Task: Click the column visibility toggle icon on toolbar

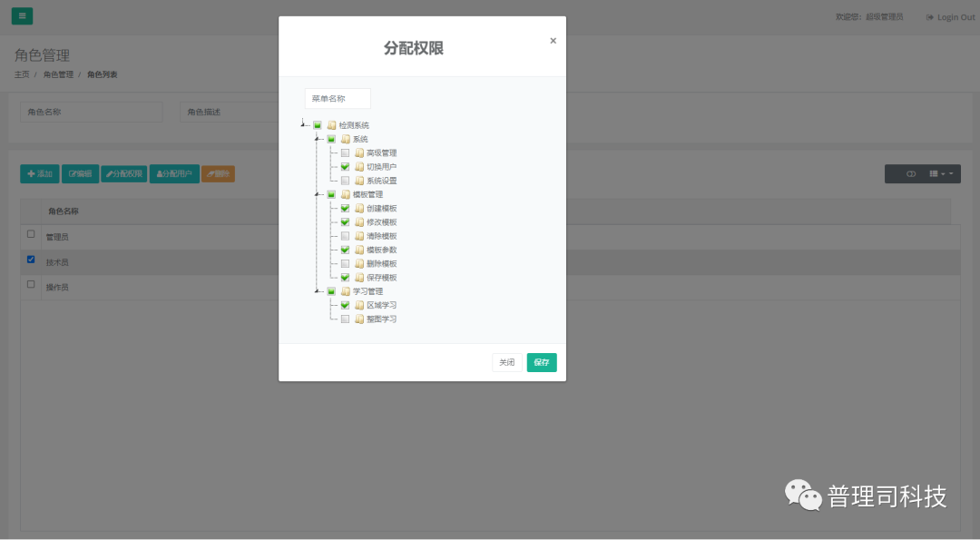Action: pos(910,173)
